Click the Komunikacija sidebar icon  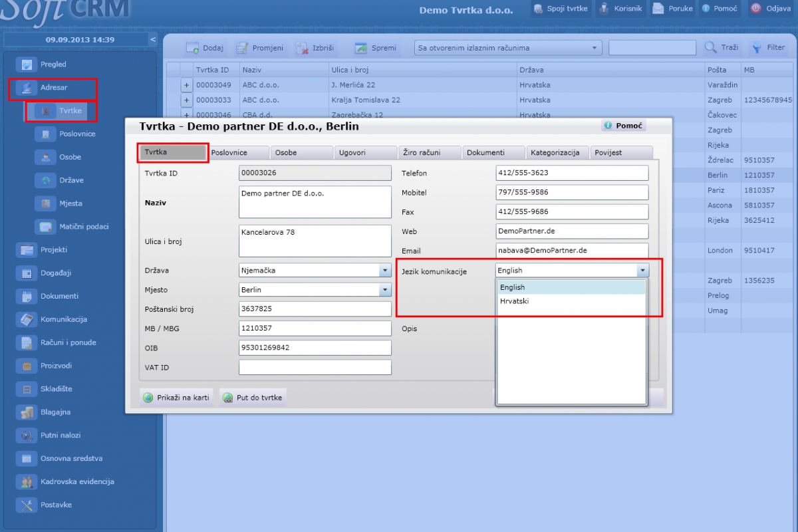coord(27,320)
